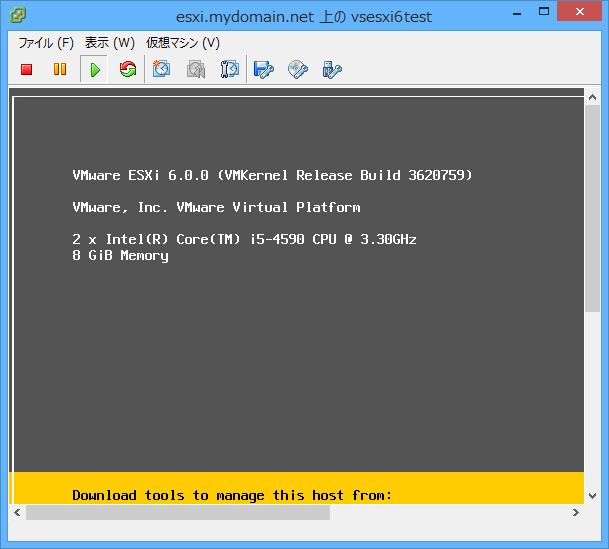
Task: Click the '8 GiB Memory' text
Action: point(120,255)
